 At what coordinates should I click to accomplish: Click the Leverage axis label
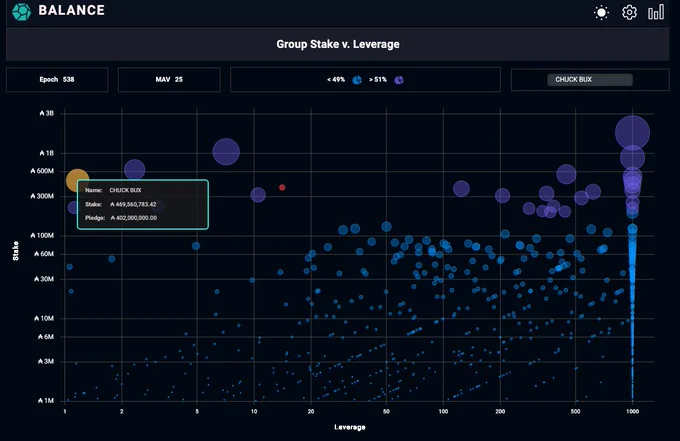click(x=350, y=427)
